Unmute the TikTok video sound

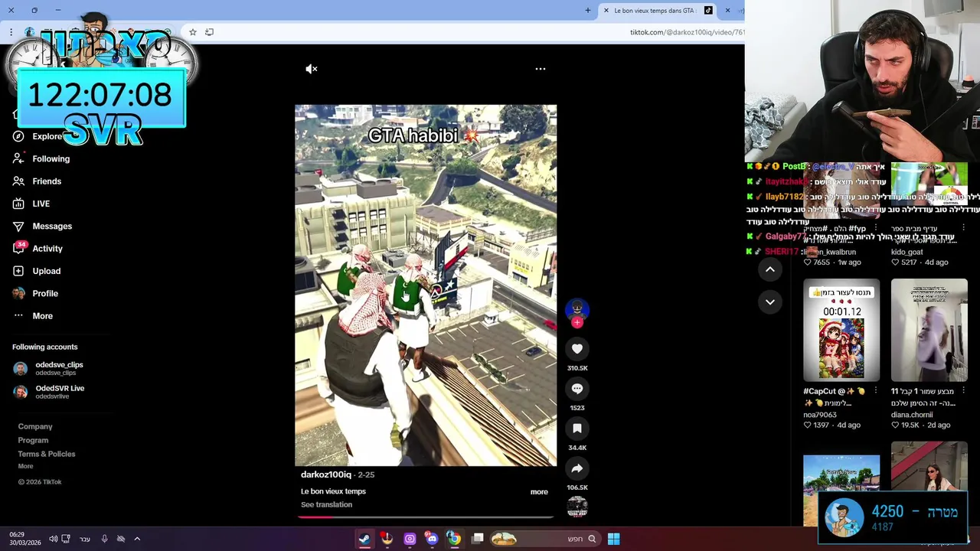(312, 69)
